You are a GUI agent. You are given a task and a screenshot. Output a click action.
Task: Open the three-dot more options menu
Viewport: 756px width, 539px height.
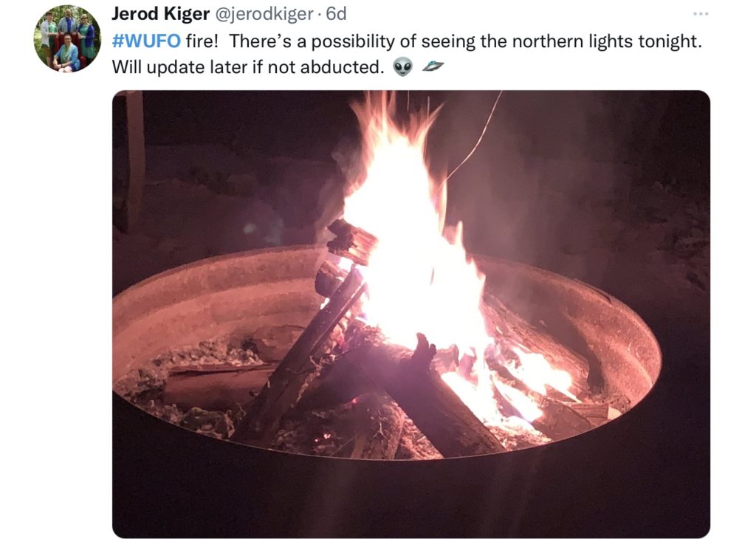[x=701, y=14]
